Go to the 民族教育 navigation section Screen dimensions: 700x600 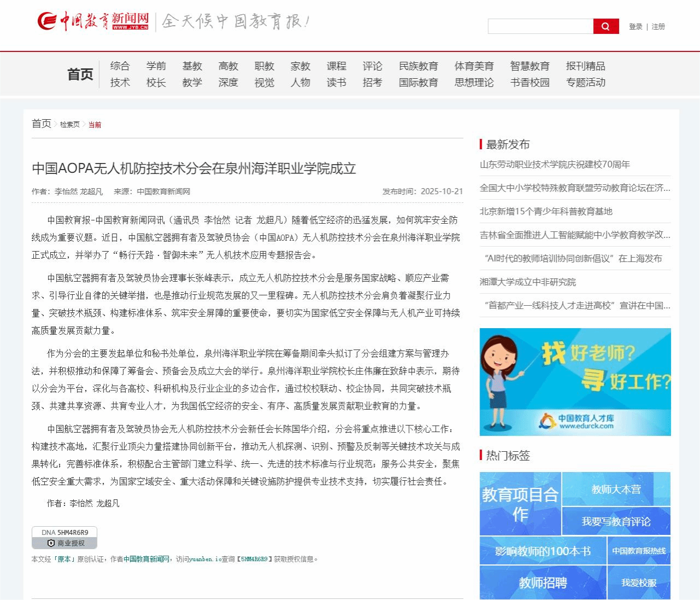point(418,66)
